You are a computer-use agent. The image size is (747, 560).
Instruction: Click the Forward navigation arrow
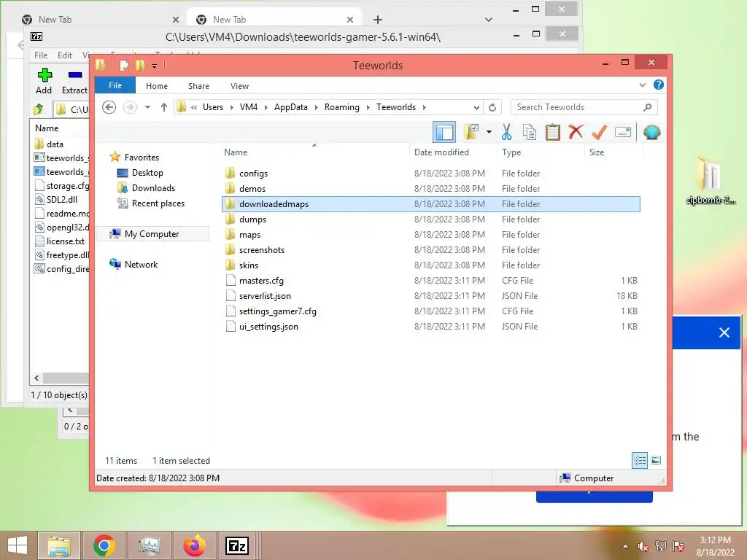pyautogui.click(x=130, y=107)
